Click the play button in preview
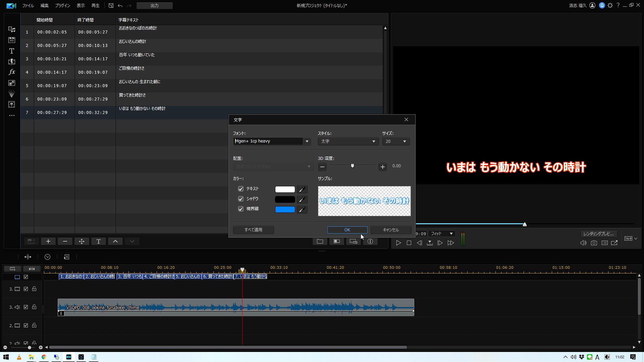Viewport: 644px width, 362px height. point(398,243)
